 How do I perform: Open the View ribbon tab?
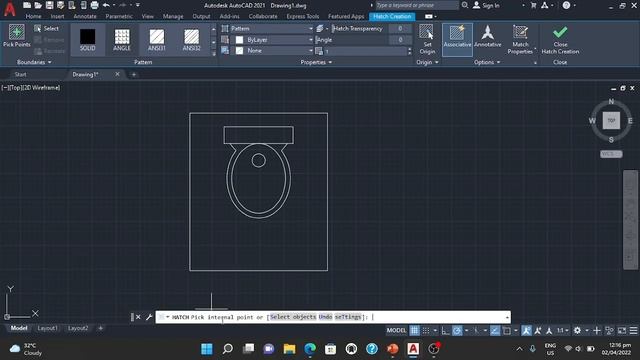(148, 16)
